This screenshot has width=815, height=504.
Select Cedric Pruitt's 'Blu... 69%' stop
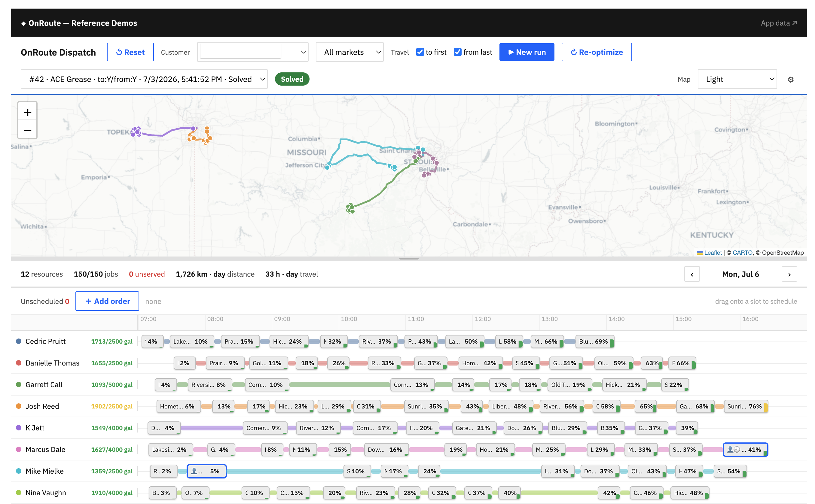click(x=595, y=341)
